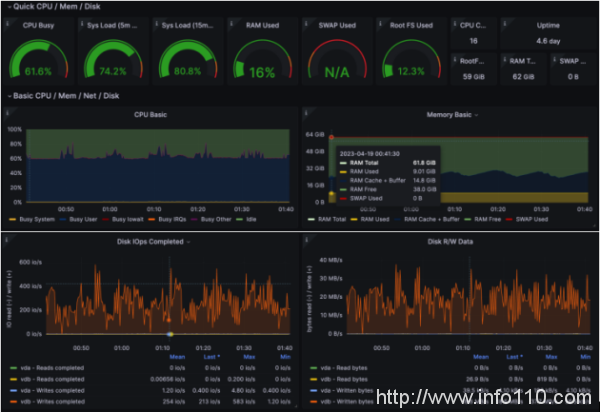
Task: Click the CPU Busy gauge
Action: coord(38,62)
